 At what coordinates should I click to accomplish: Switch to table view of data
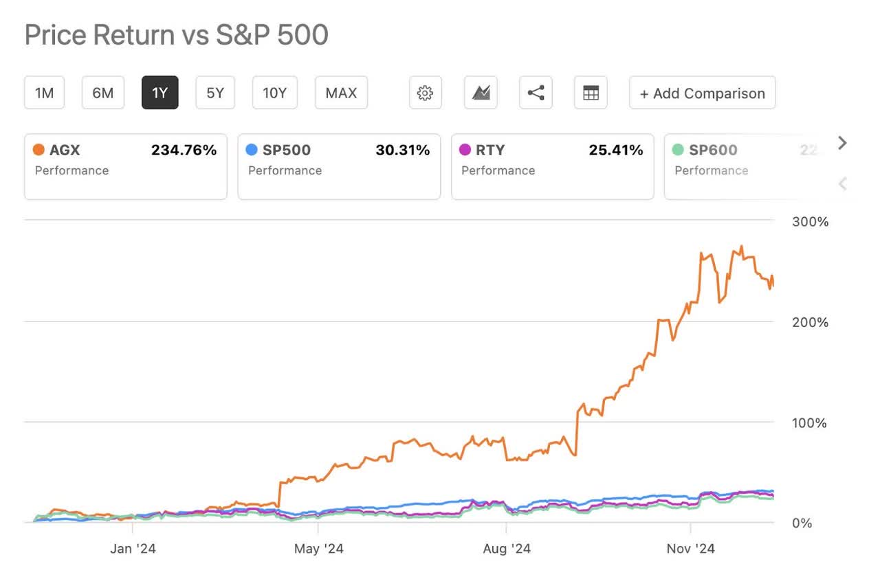coord(590,93)
